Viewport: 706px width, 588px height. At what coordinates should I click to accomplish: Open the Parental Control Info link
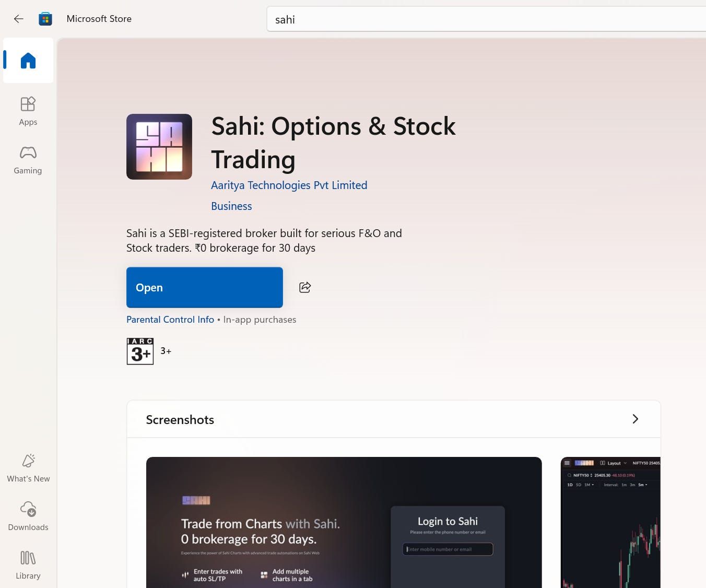point(170,320)
